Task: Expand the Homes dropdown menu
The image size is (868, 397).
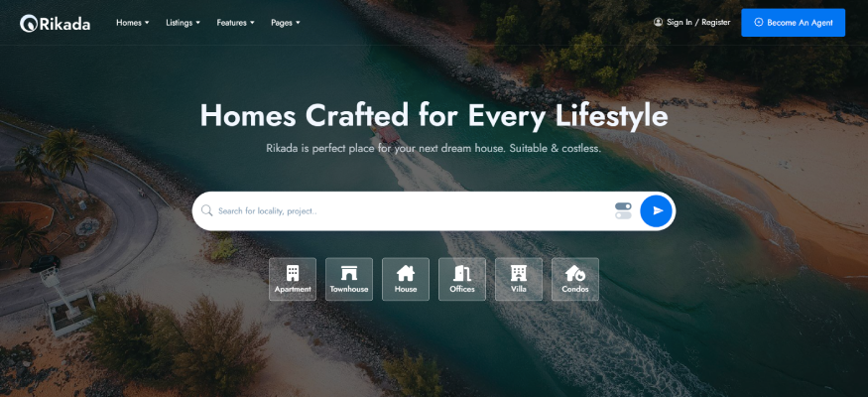Action: pyautogui.click(x=133, y=23)
